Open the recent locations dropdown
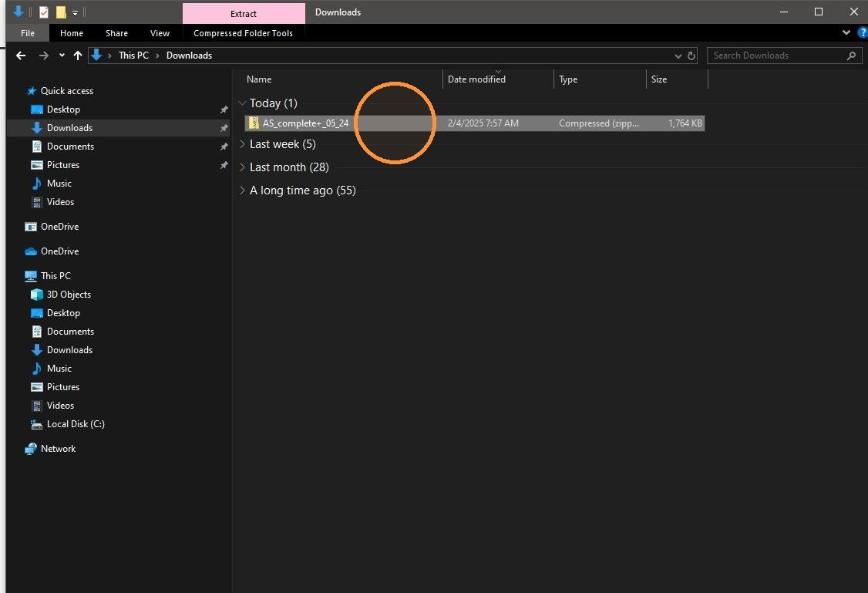 [x=62, y=56]
